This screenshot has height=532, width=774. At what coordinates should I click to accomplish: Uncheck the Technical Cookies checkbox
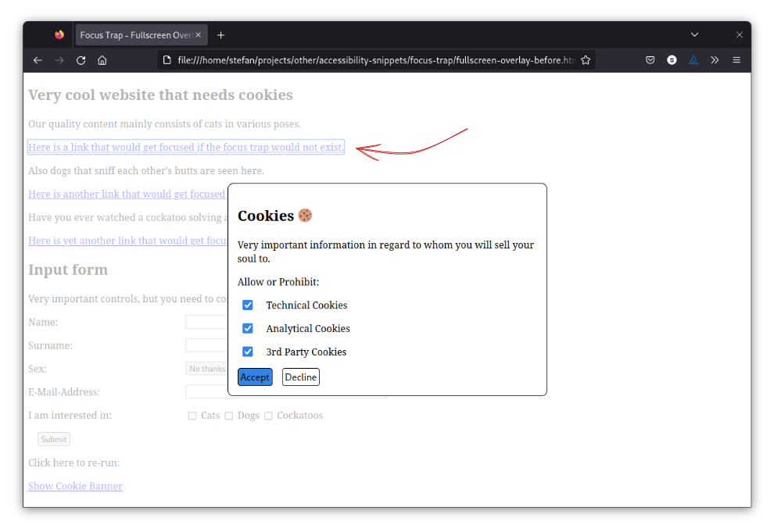coord(248,305)
